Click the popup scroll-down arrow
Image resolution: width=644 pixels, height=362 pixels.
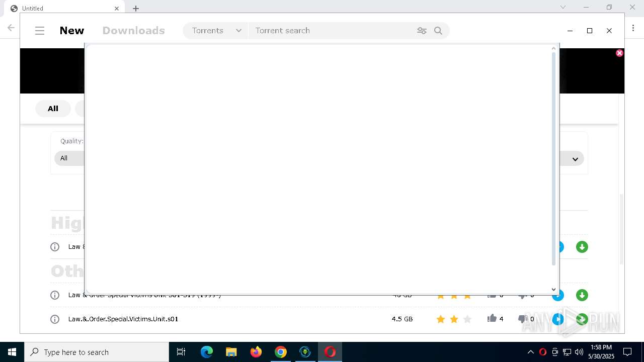pos(554,290)
